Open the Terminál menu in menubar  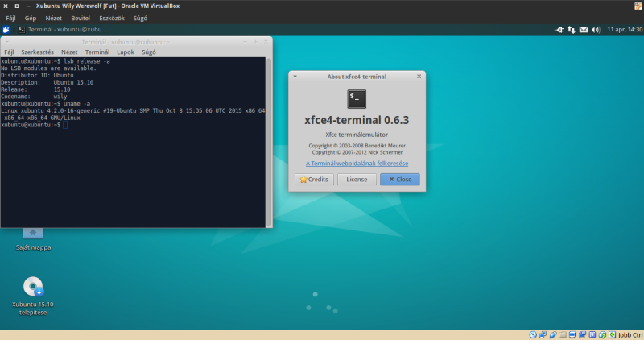point(97,52)
